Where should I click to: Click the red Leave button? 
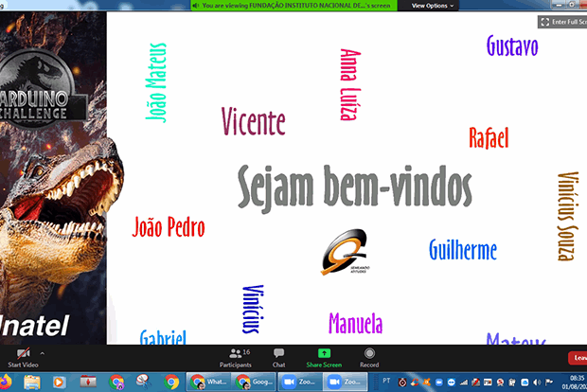point(577,358)
